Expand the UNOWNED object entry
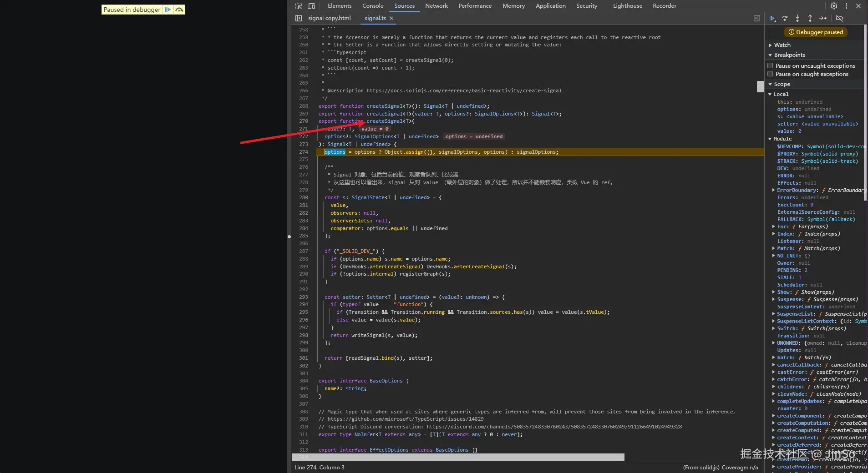 (x=773, y=343)
